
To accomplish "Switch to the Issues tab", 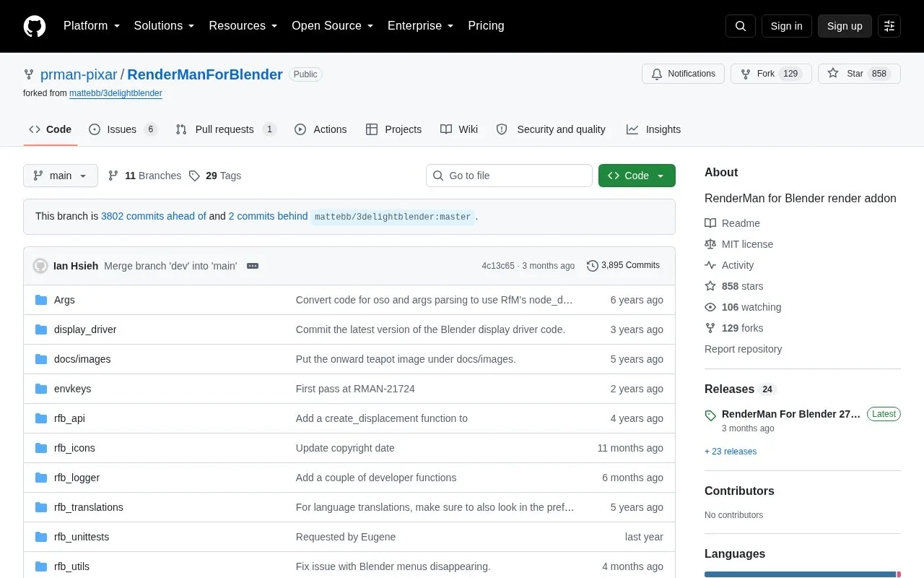I will (123, 129).
